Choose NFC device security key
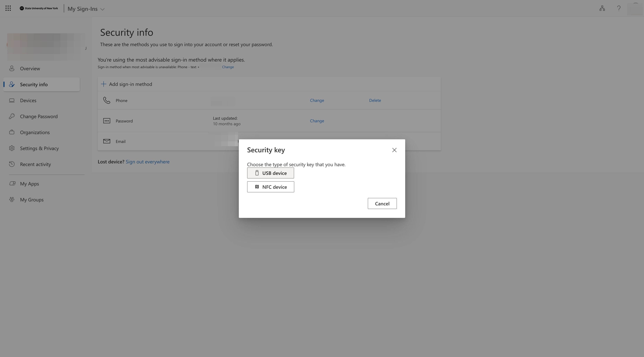This screenshot has height=357, width=644. point(271,187)
